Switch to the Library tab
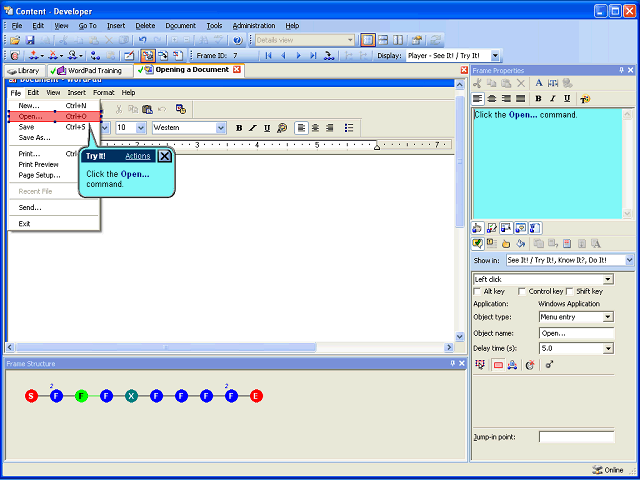This screenshot has height=480, width=640. click(x=23, y=71)
